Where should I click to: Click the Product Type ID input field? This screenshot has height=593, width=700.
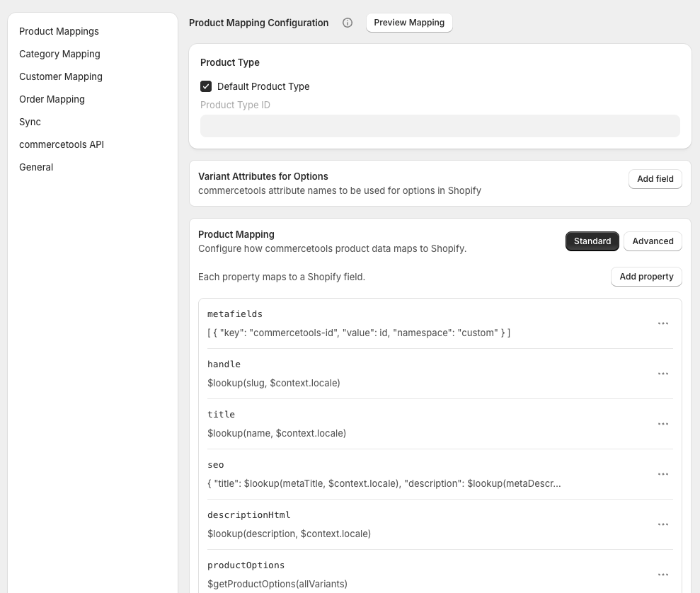[x=440, y=126]
